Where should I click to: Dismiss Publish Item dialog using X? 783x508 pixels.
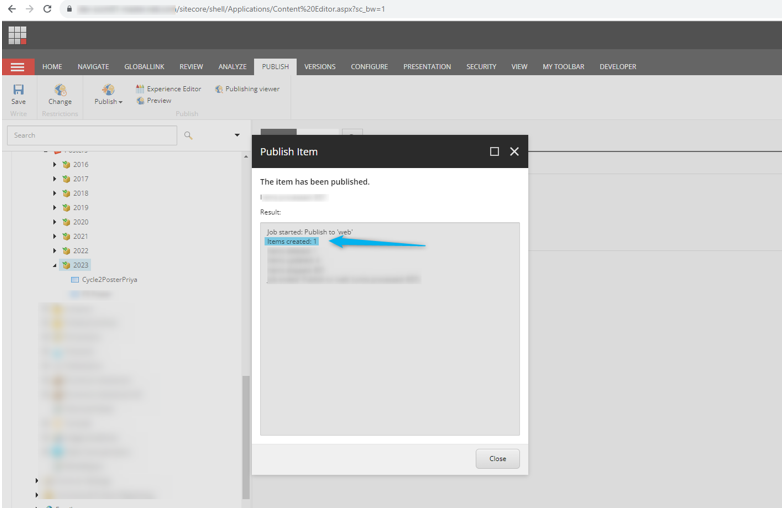tap(514, 151)
